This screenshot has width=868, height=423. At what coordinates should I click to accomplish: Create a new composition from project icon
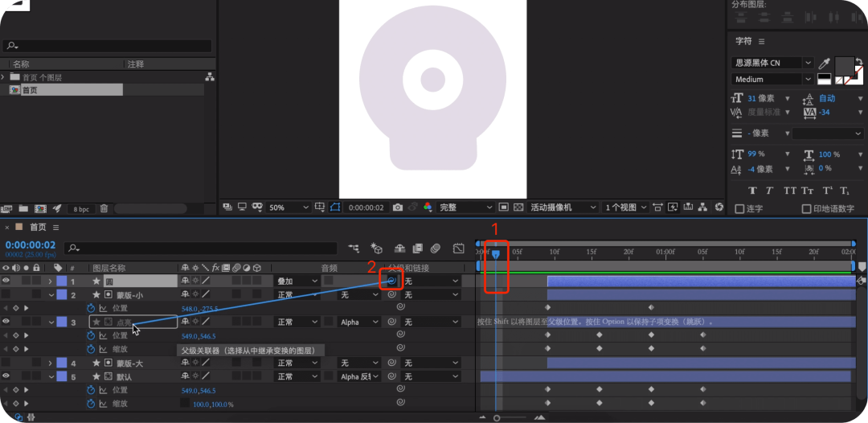pos(40,209)
